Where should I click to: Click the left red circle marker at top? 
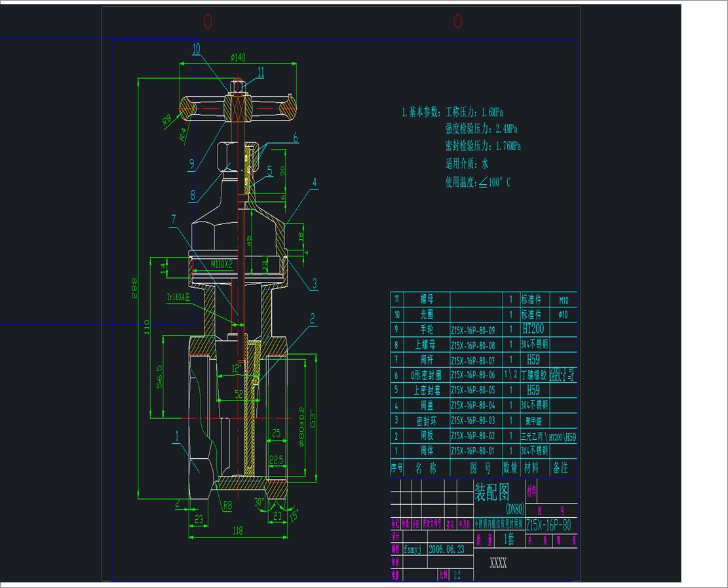click(208, 22)
